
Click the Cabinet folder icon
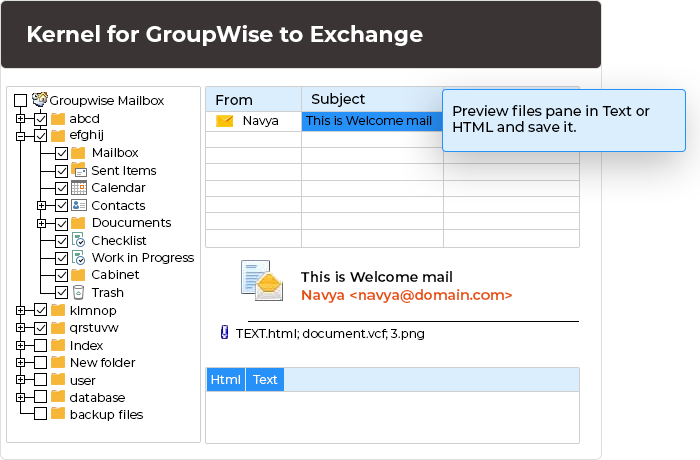78,275
